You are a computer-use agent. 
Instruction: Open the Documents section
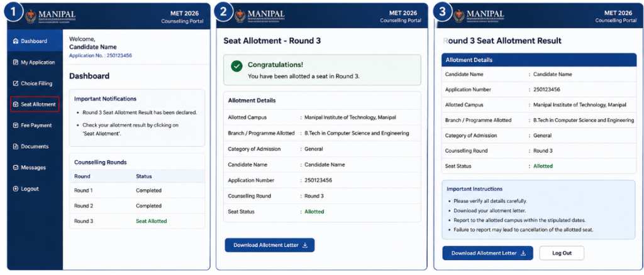pyautogui.click(x=35, y=147)
